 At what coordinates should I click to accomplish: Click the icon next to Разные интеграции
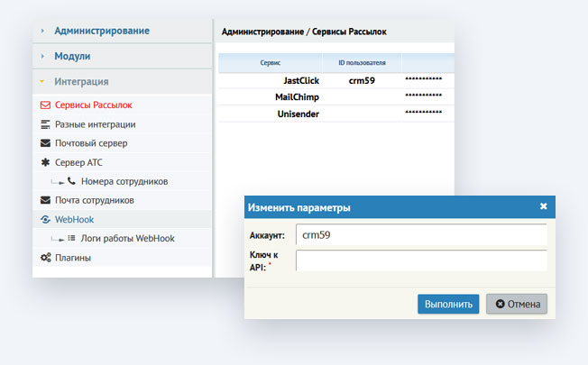click(x=45, y=123)
